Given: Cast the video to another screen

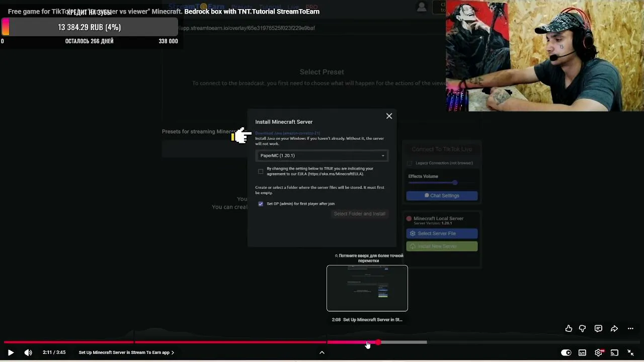Looking at the screenshot, I should tap(614, 352).
